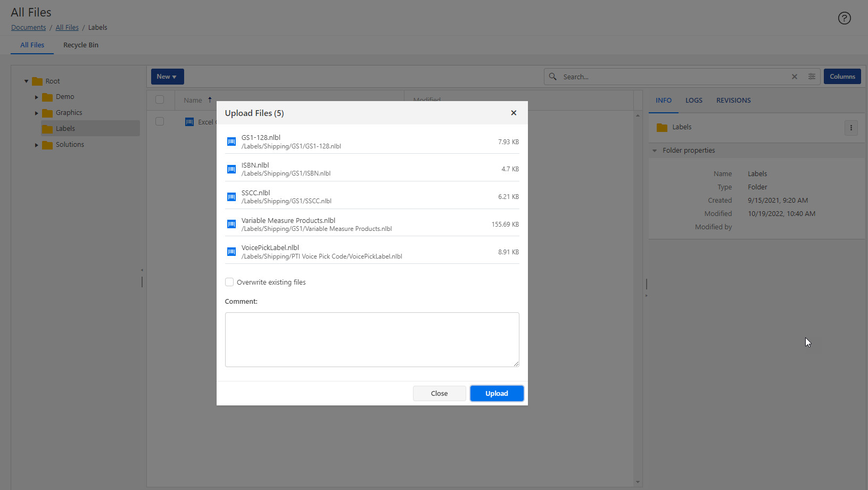Tick the checkbox for the Excel file row
The image size is (868, 490).
pyautogui.click(x=160, y=121)
